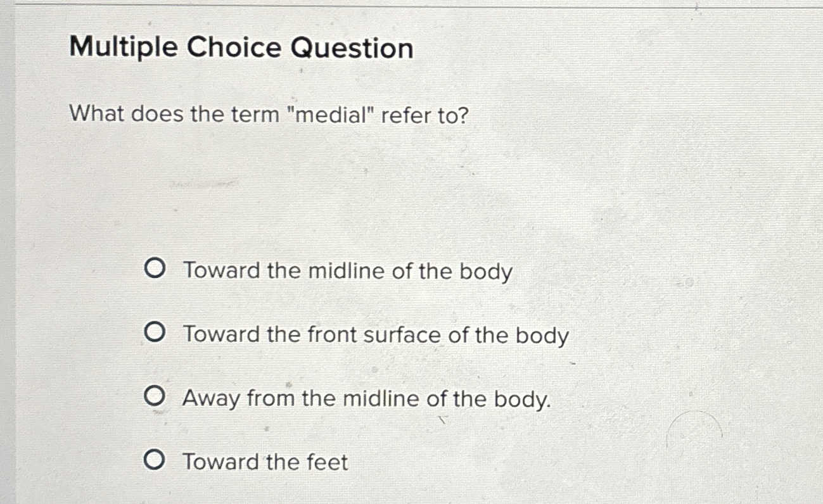Select radio button for 'Away from the midline of the body.'
This screenshot has height=504, width=823.
pyautogui.click(x=155, y=396)
